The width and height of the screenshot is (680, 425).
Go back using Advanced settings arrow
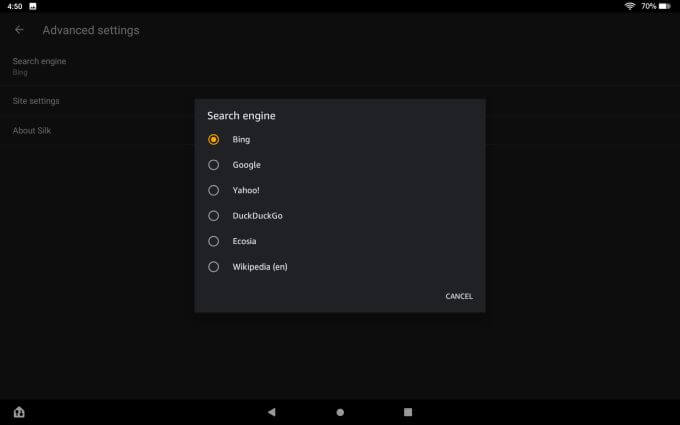pos(19,29)
